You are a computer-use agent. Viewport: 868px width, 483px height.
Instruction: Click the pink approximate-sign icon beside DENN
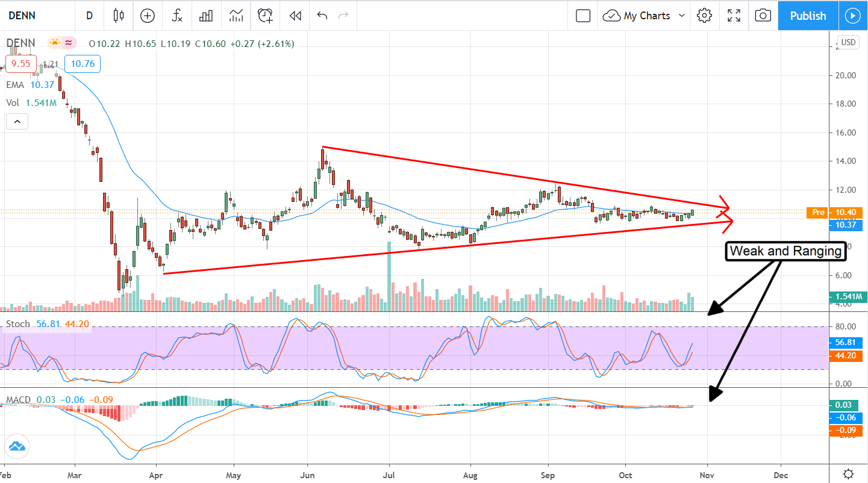[x=69, y=43]
